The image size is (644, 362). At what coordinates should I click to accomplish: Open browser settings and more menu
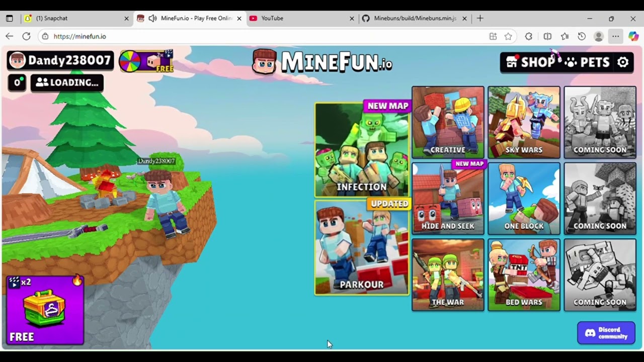coord(615,36)
